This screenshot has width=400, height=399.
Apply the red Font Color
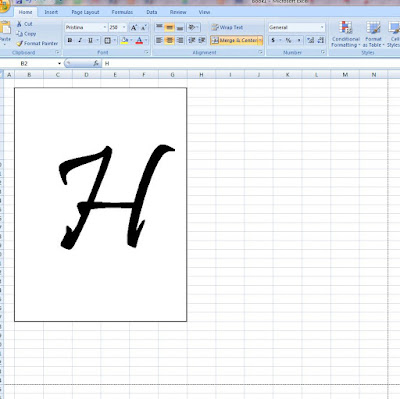tap(139, 40)
